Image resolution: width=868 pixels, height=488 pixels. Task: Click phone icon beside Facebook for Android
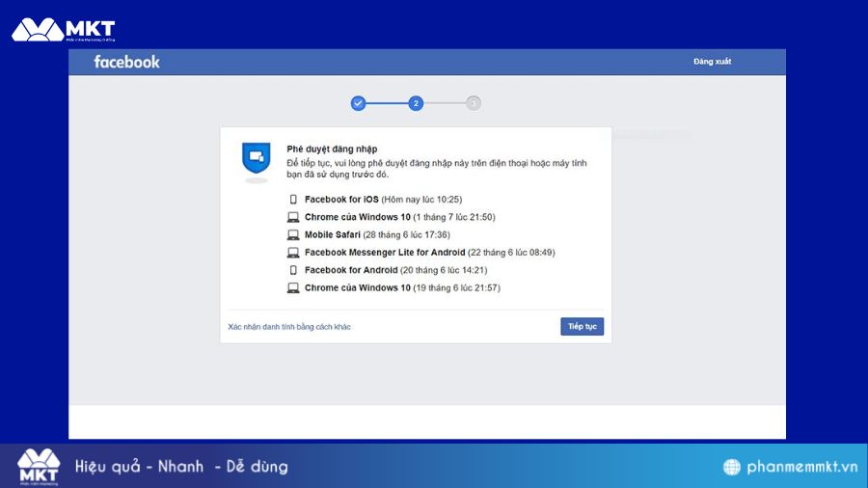click(x=293, y=270)
